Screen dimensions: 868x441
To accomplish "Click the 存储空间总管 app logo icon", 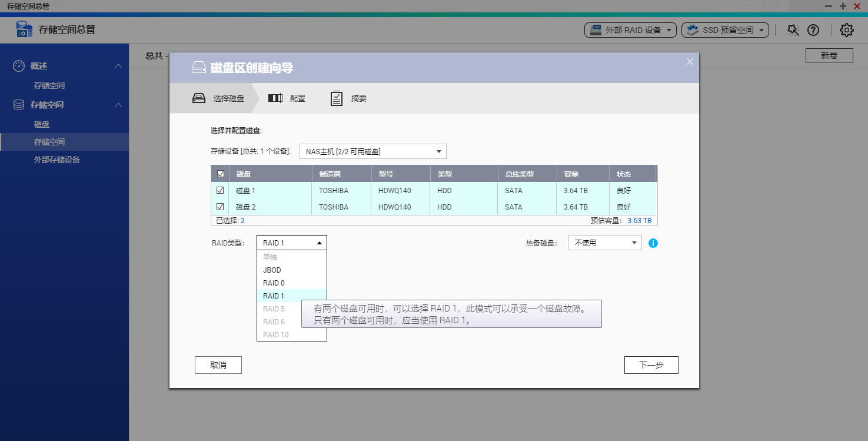I will [24, 29].
